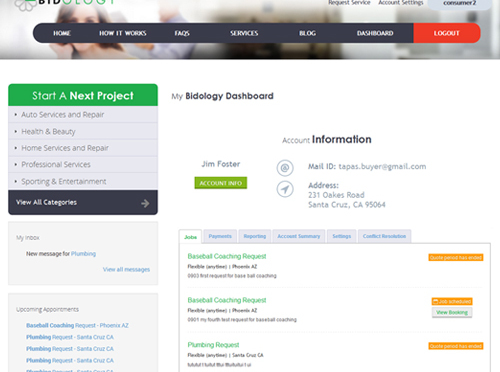Viewport: 500px width, 372px height.
Task: Switch to the Settings tab
Action: [342, 236]
